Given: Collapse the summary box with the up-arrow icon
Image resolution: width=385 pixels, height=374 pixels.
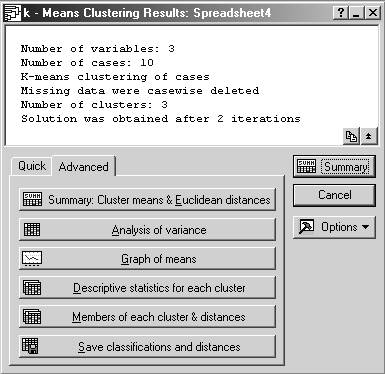Looking at the screenshot, I should 369,136.
